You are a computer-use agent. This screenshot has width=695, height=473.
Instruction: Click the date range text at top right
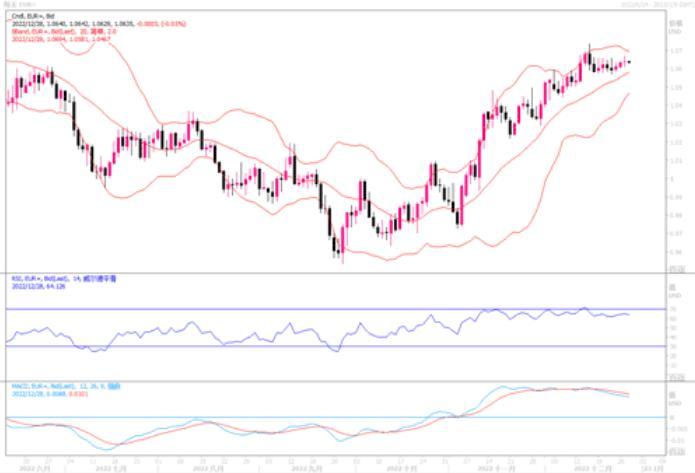650,5
